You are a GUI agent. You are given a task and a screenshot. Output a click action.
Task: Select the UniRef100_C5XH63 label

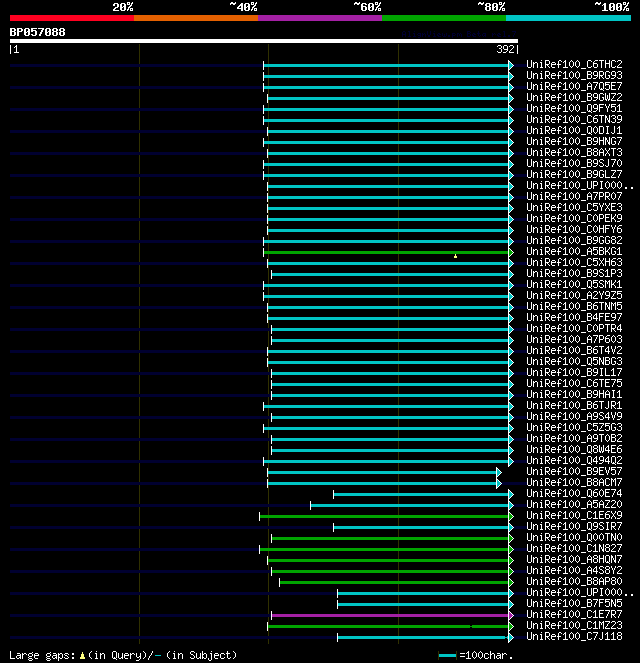[x=574, y=262]
